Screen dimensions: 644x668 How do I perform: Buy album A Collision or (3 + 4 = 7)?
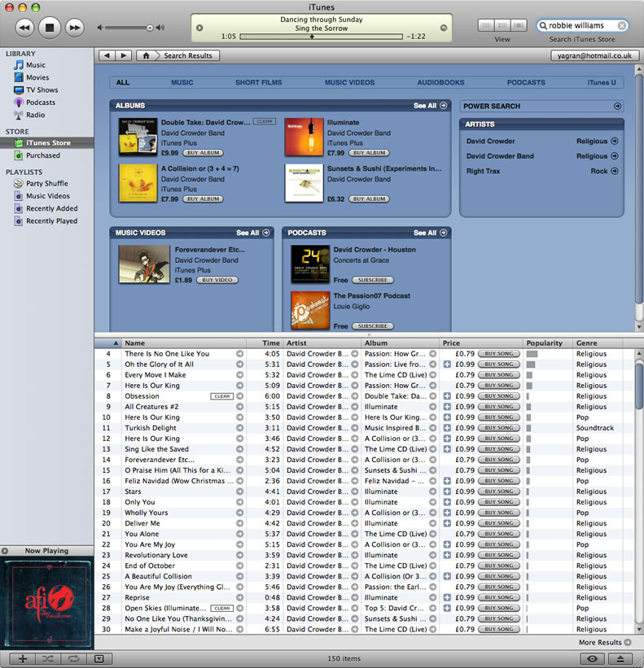[x=203, y=199]
